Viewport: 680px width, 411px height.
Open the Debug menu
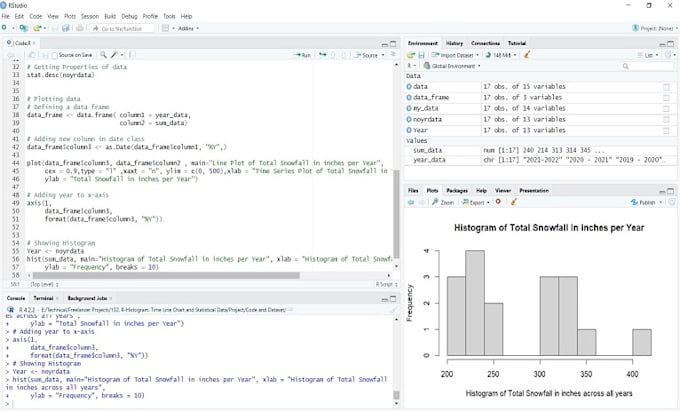(x=129, y=16)
